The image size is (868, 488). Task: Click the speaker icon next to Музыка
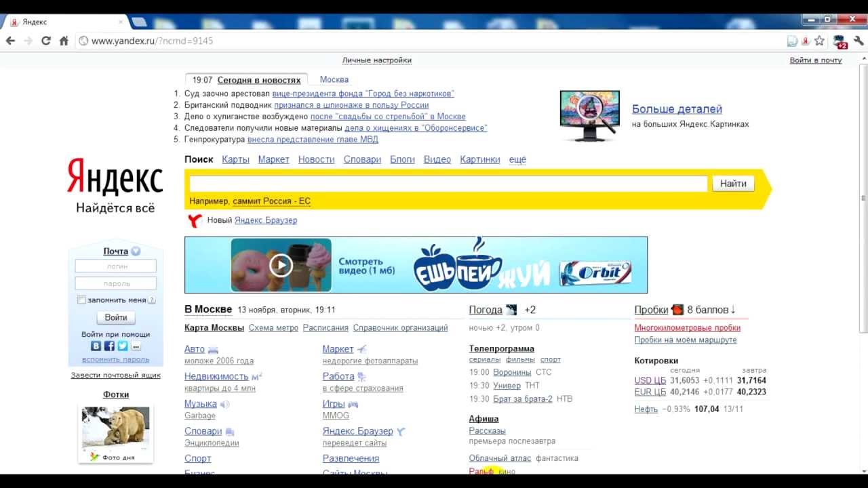pyautogui.click(x=224, y=404)
